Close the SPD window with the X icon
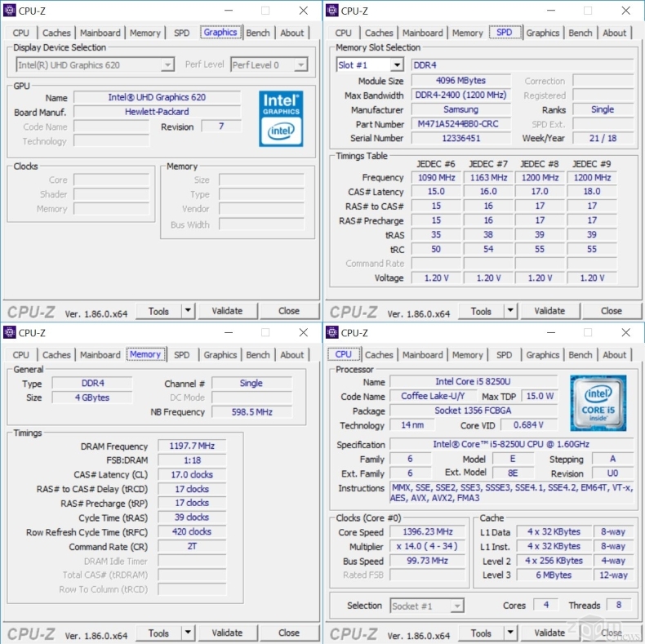The image size is (645, 644). pyautogui.click(x=625, y=11)
